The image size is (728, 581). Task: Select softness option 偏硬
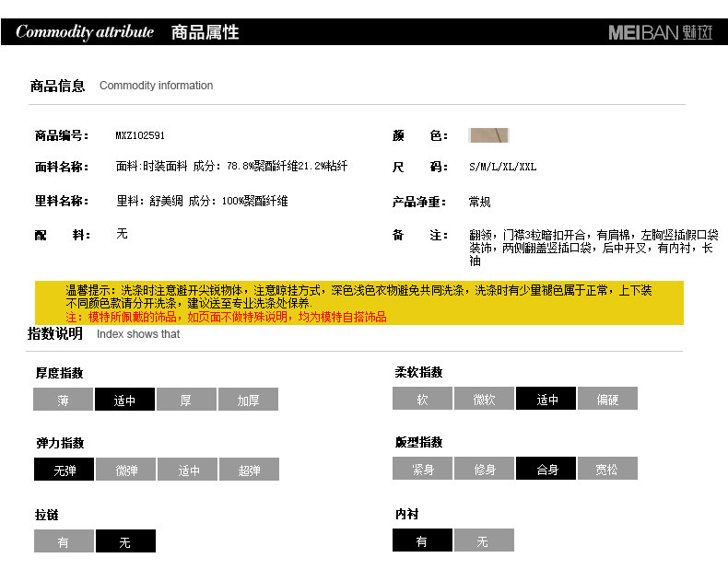(608, 399)
